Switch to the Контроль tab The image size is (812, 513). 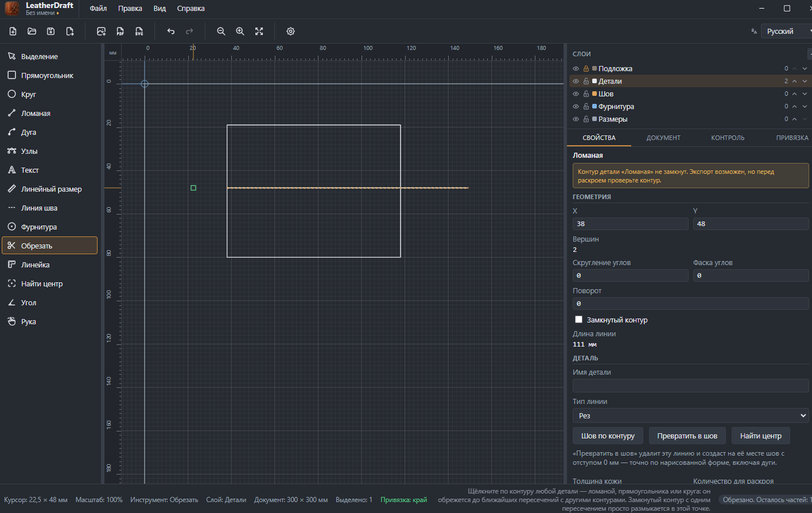point(728,138)
